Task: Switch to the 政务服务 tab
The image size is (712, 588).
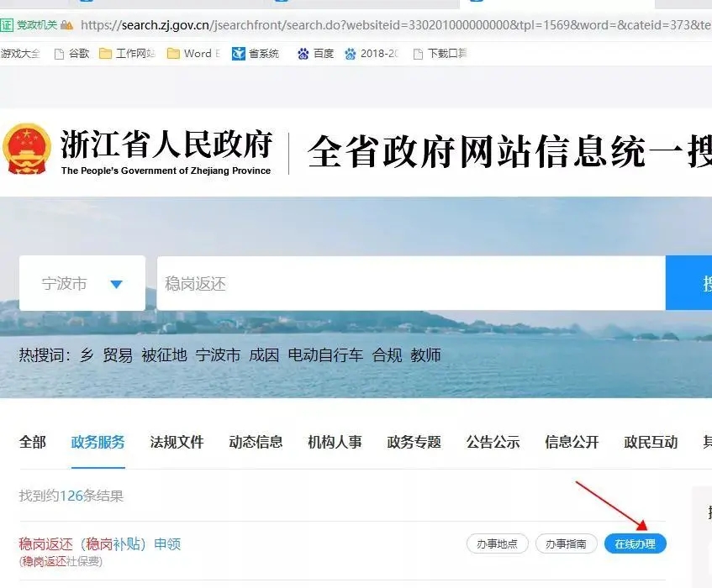Action: (98, 442)
